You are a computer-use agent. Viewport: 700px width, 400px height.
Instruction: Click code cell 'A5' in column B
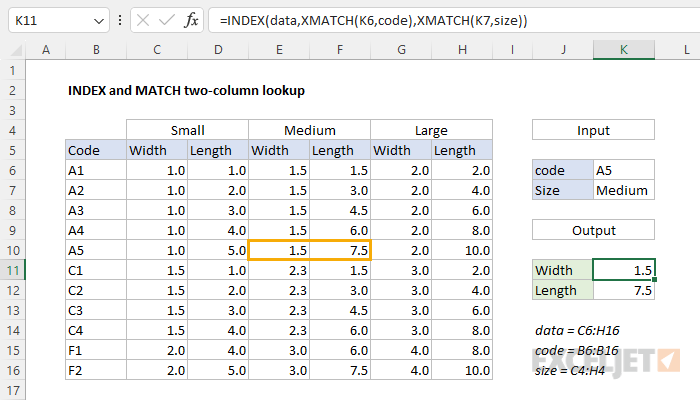coord(96,250)
